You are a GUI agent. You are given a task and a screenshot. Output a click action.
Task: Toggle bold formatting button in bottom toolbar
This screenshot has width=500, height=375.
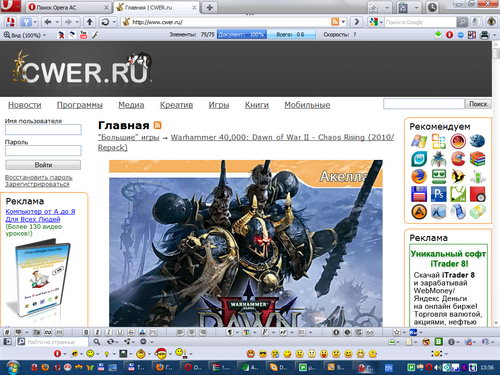86,332
